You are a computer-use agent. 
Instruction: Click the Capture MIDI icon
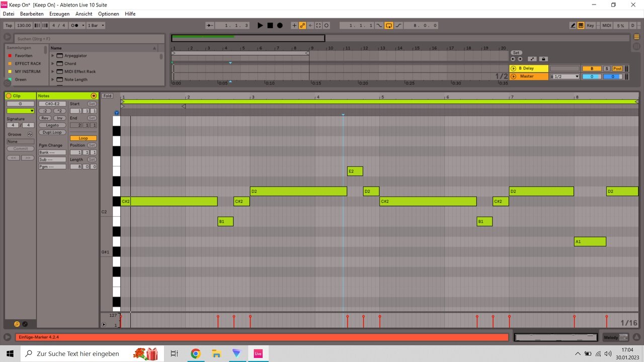pyautogui.click(x=318, y=25)
